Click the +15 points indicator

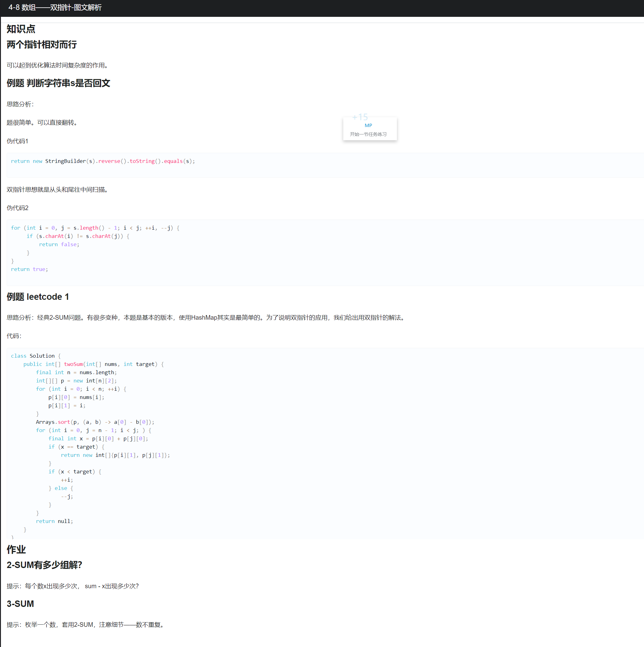coord(360,117)
